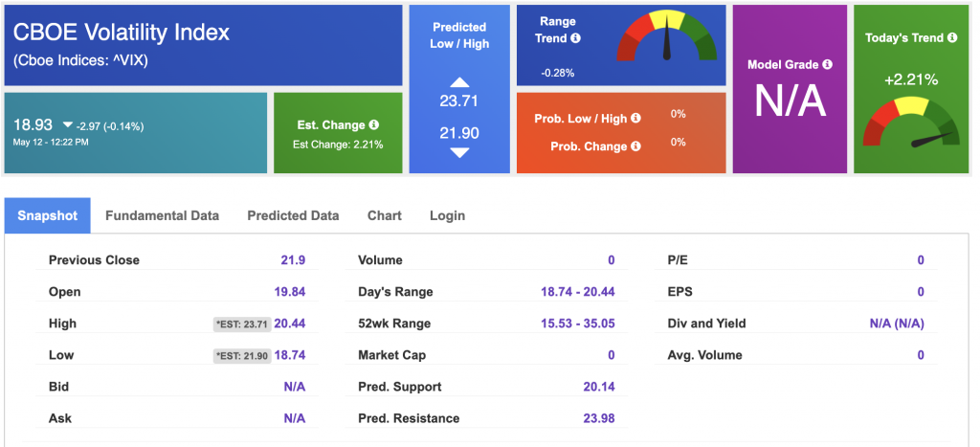The height and width of the screenshot is (447, 980).
Task: Click the EST: 23.71 badge in High row
Action: coord(242,324)
